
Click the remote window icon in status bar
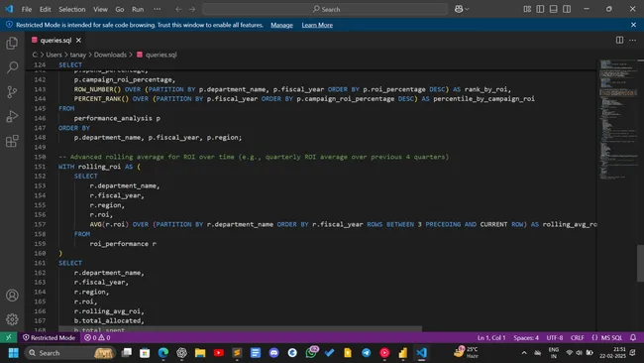(8, 337)
